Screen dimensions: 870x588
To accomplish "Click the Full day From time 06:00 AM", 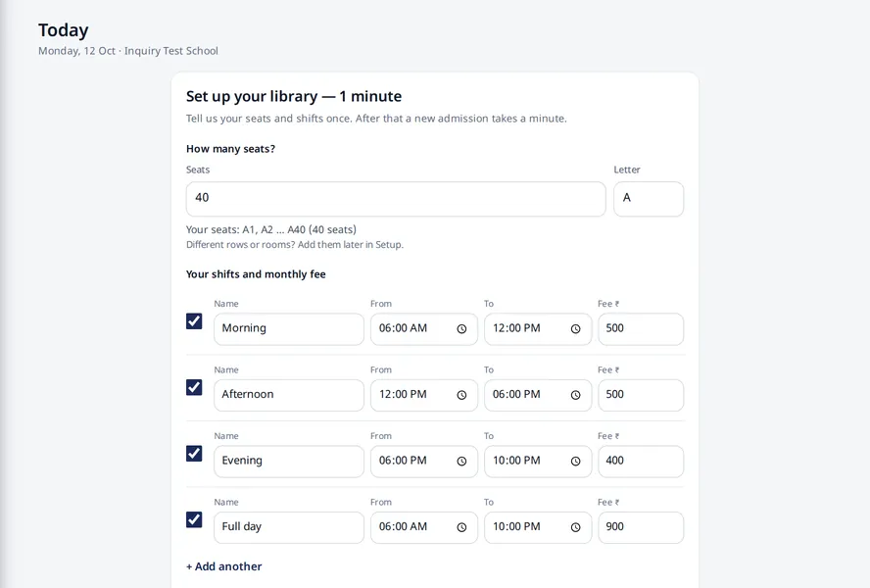I will pyautogui.click(x=403, y=526).
